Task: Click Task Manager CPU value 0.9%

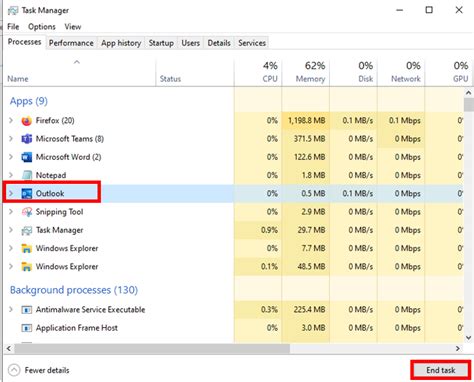Action: (269, 230)
